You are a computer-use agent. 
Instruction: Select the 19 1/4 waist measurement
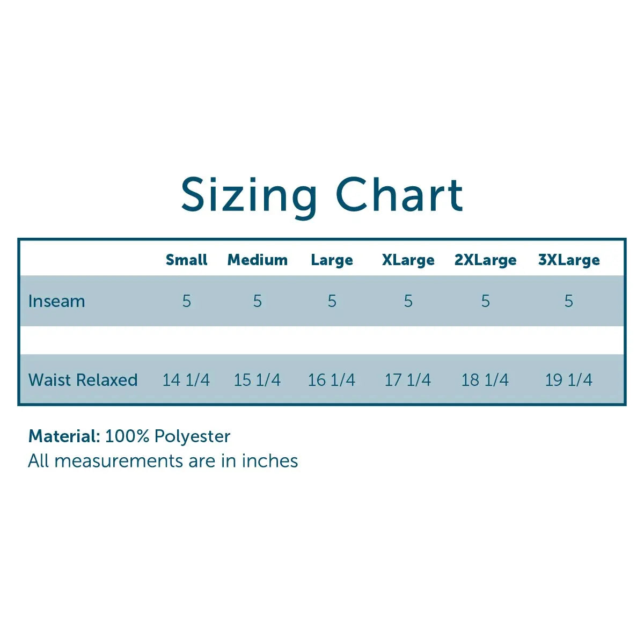(x=568, y=380)
